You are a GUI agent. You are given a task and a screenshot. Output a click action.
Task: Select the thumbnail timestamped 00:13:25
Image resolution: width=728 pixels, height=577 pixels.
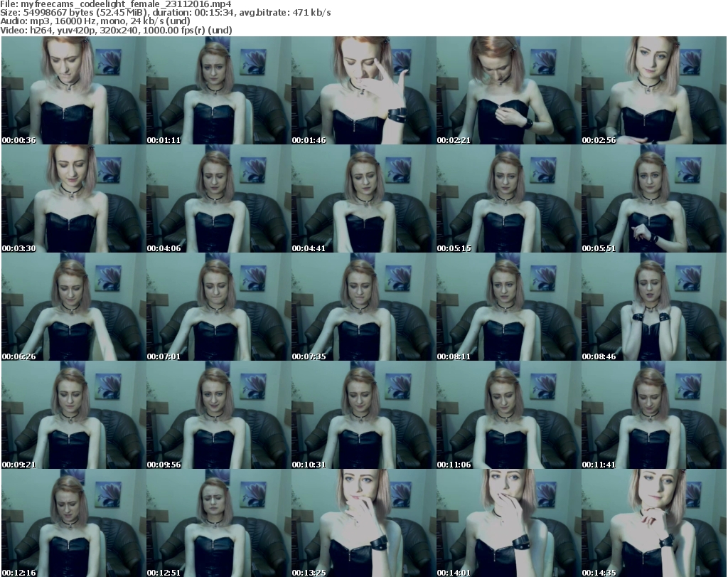click(x=364, y=523)
